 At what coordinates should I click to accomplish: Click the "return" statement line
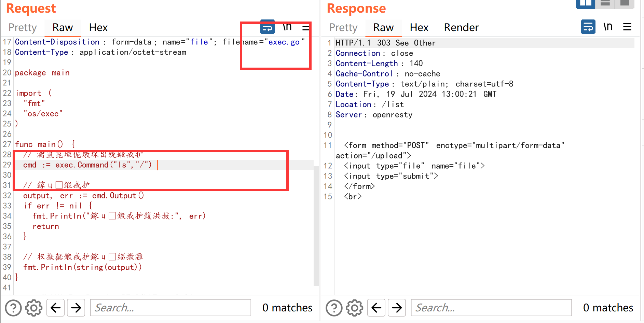click(x=46, y=226)
